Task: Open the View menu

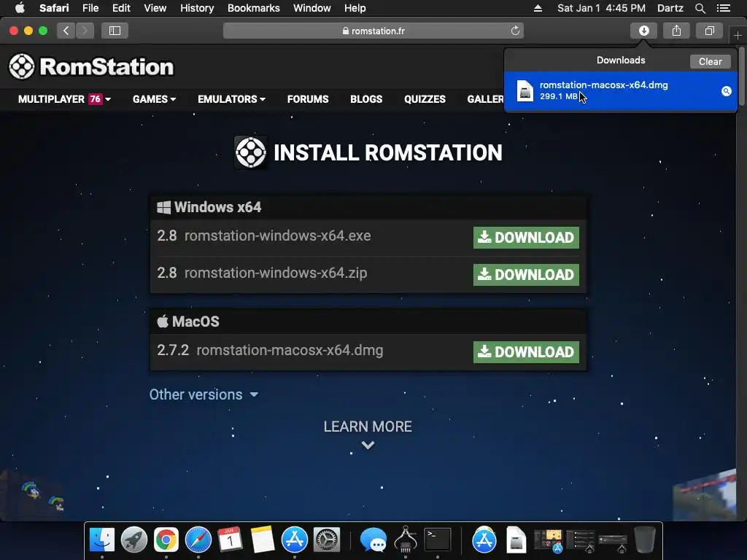Action: [x=155, y=8]
